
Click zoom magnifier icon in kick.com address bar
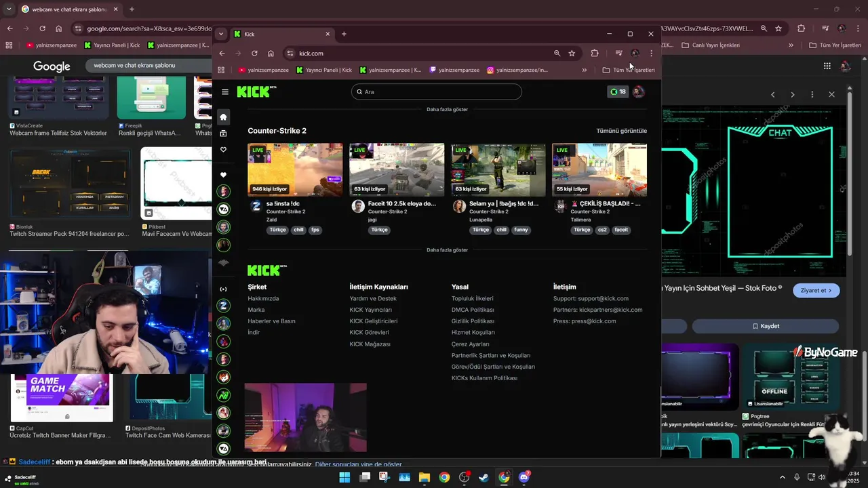557,54
